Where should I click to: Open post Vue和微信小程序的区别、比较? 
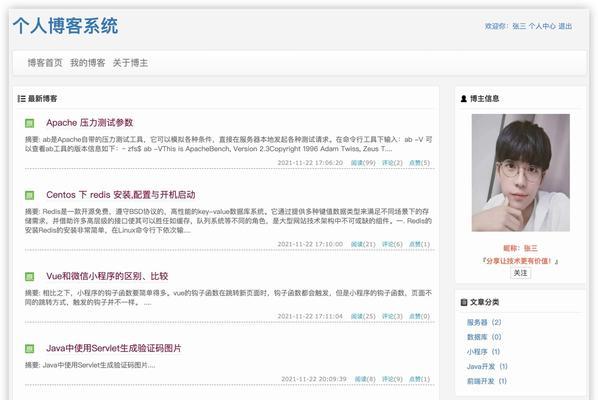tap(107, 276)
